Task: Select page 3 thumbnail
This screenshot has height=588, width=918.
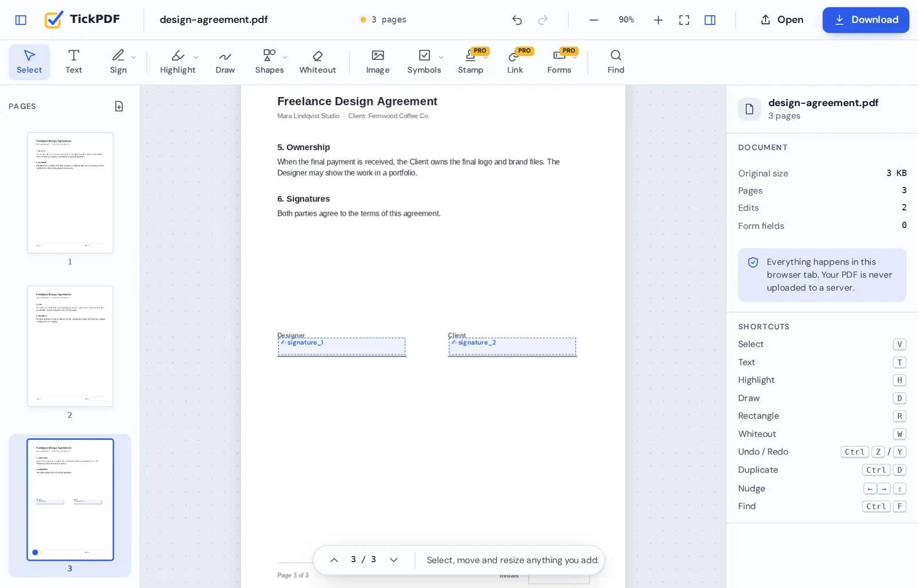Action: [70, 500]
